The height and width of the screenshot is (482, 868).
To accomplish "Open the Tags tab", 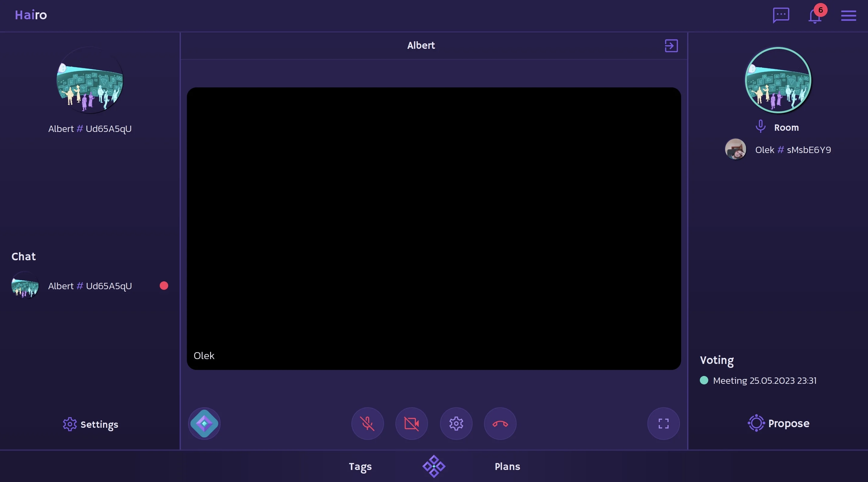I will tap(360, 467).
